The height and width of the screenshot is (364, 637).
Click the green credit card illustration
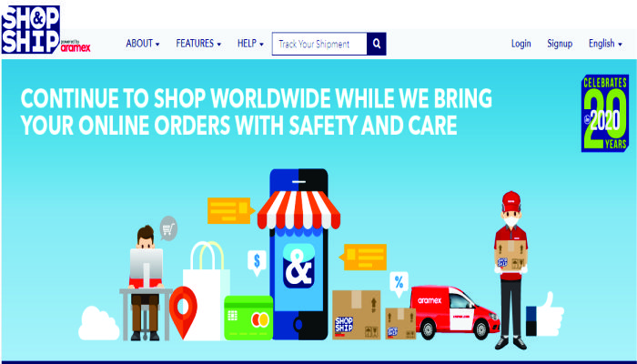coord(248,318)
